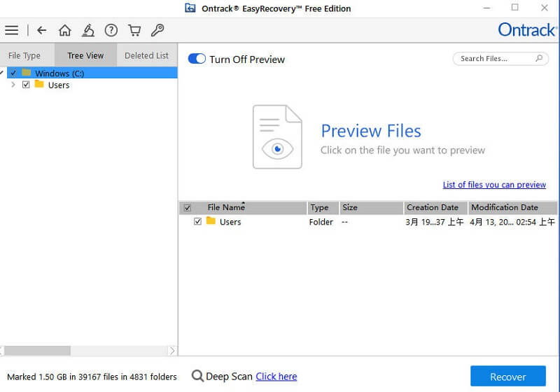Sort by Size column header
Viewport: 560px width, 392px height.
tap(371, 207)
